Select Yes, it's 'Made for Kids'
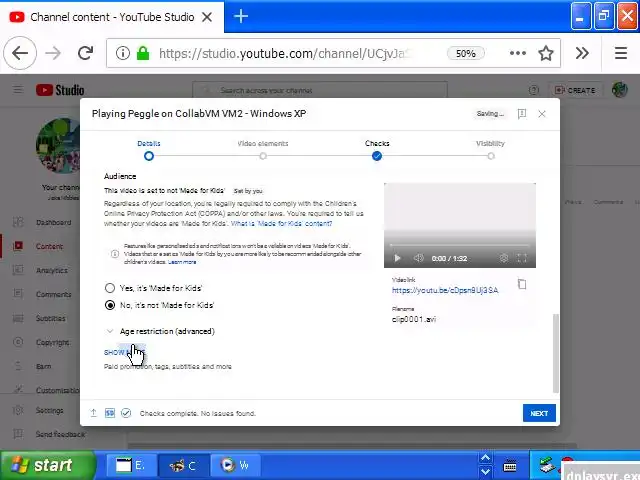The height and width of the screenshot is (480, 640). tap(110, 288)
